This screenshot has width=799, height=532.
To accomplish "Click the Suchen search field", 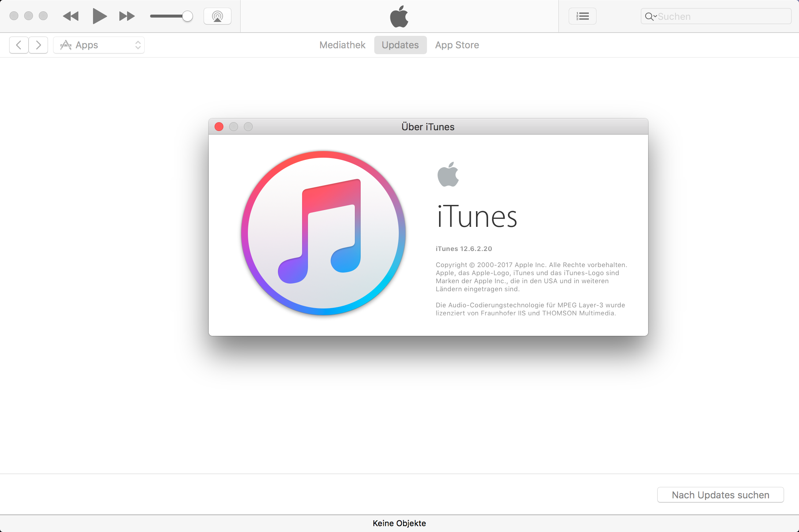I will [716, 16].
